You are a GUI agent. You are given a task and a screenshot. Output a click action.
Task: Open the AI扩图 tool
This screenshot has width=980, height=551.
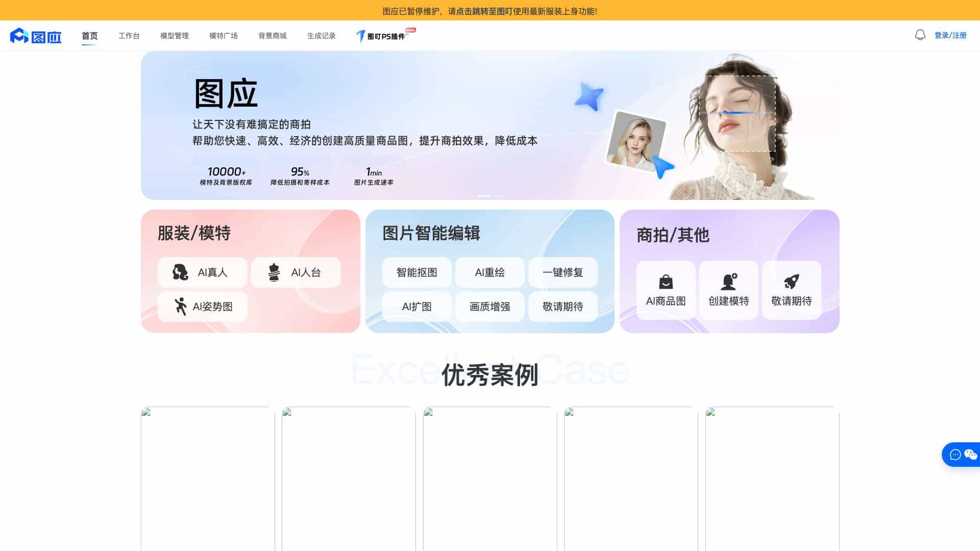tap(416, 307)
